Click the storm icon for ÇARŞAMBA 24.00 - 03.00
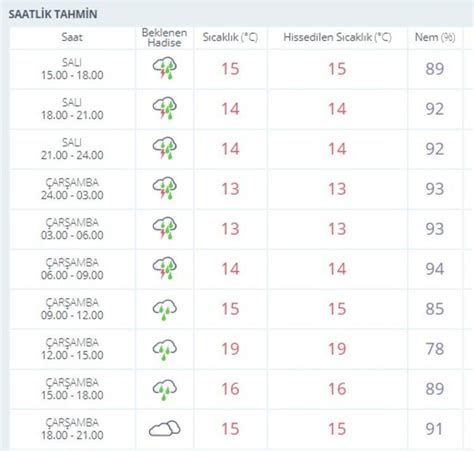Image resolution: width=474 pixels, height=451 pixels. pyautogui.click(x=165, y=189)
